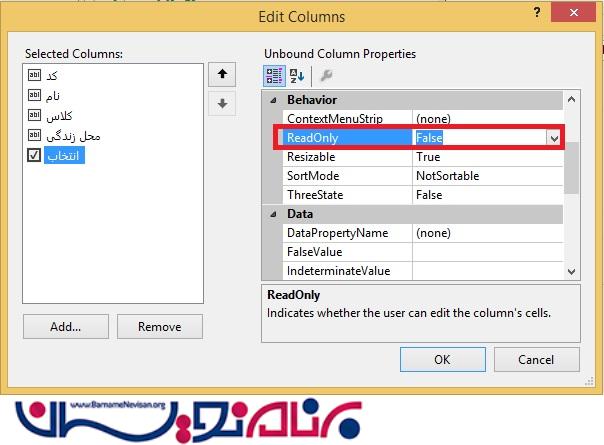This screenshot has height=445, width=604.
Task: Open the ReadOnly value dropdown arrow
Action: point(554,138)
